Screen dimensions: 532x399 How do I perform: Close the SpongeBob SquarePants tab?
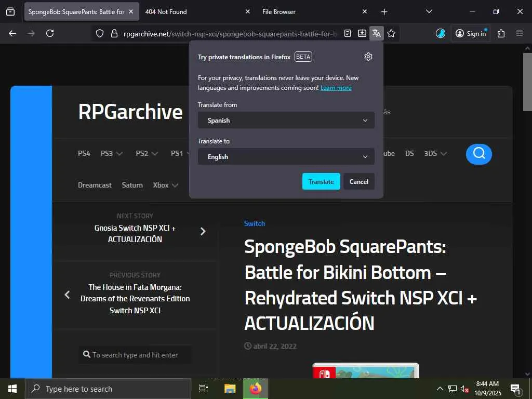(x=131, y=11)
